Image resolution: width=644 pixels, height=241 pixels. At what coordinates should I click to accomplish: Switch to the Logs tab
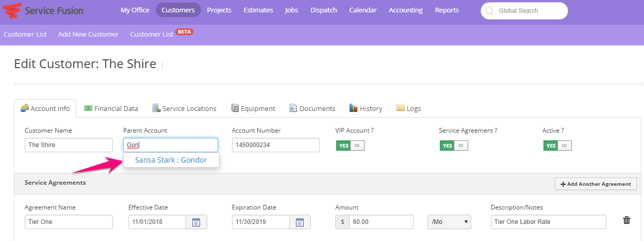(408, 108)
